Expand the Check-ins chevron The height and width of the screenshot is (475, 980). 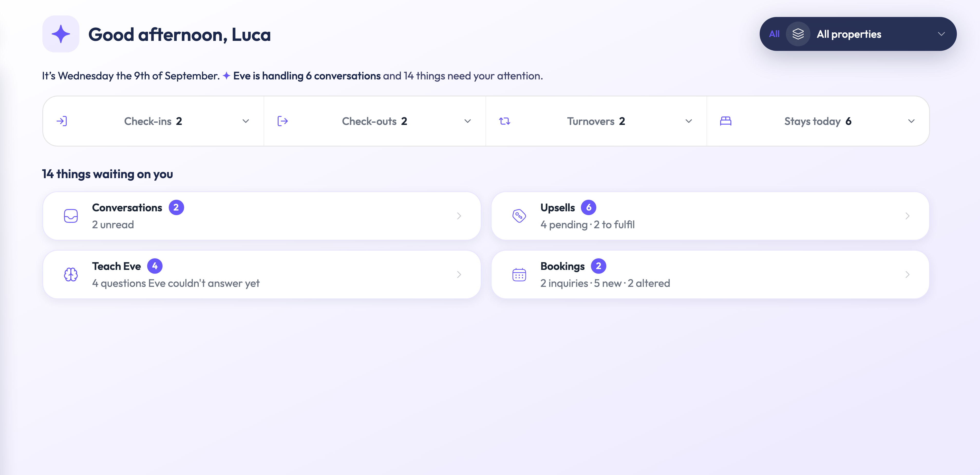[x=246, y=121]
